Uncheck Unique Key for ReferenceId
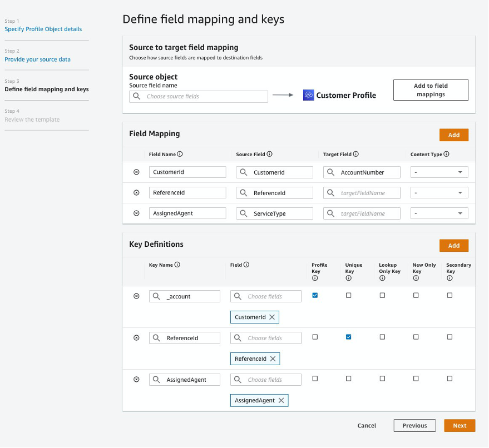 [x=349, y=337]
